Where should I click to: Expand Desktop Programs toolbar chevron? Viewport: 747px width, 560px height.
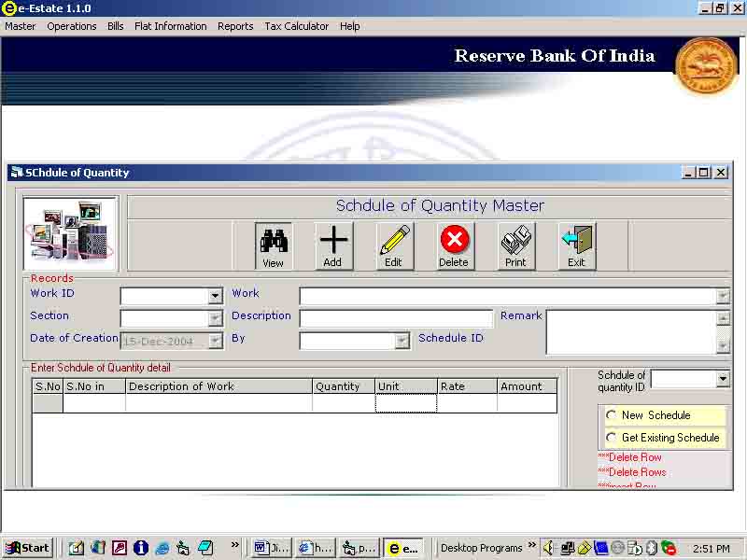531,544
